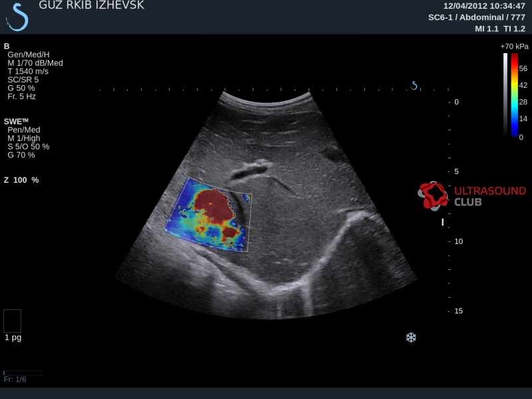Viewport: 532px width, 399px height.
Task: Click the 1 pg label
Action: click(13, 338)
